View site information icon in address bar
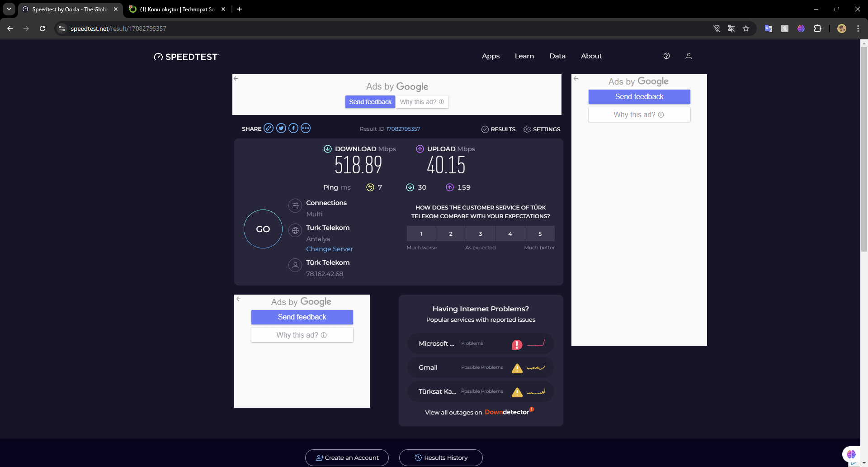Viewport: 868px width, 467px height. pyautogui.click(x=62, y=29)
